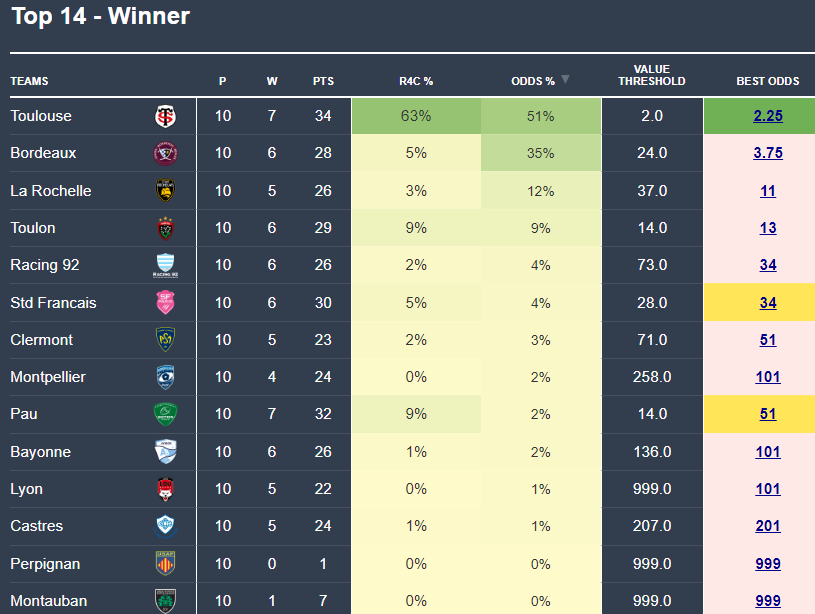Sort by the BEST ODDS header
This screenshot has height=614, width=815.
(x=767, y=81)
